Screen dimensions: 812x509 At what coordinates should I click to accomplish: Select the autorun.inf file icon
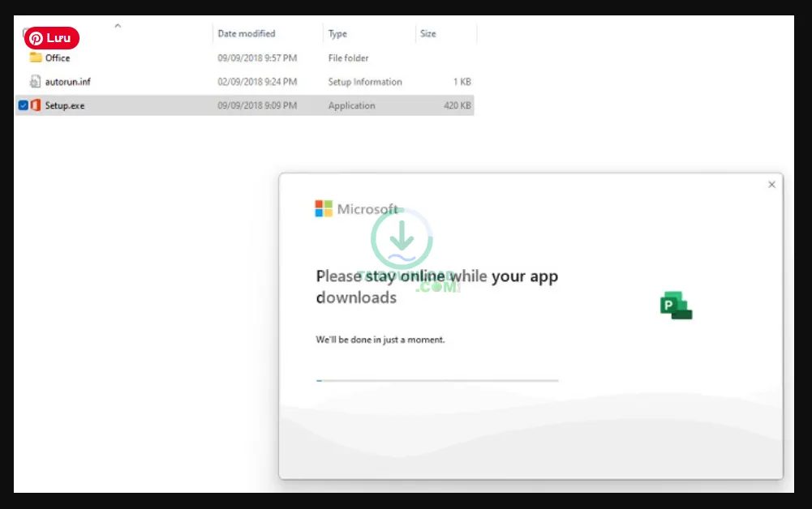tap(35, 82)
